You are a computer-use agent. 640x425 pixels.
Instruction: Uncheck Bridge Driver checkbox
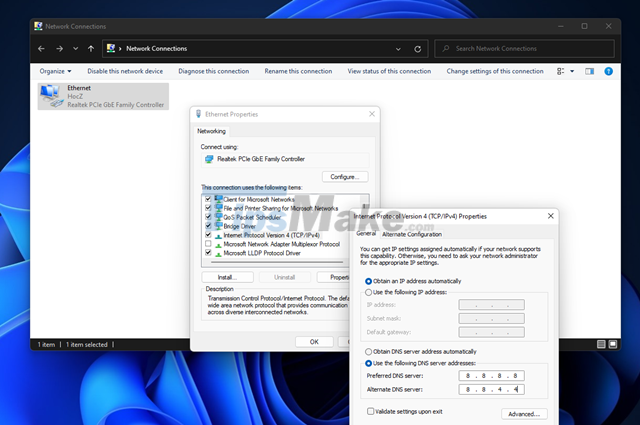tap(208, 226)
